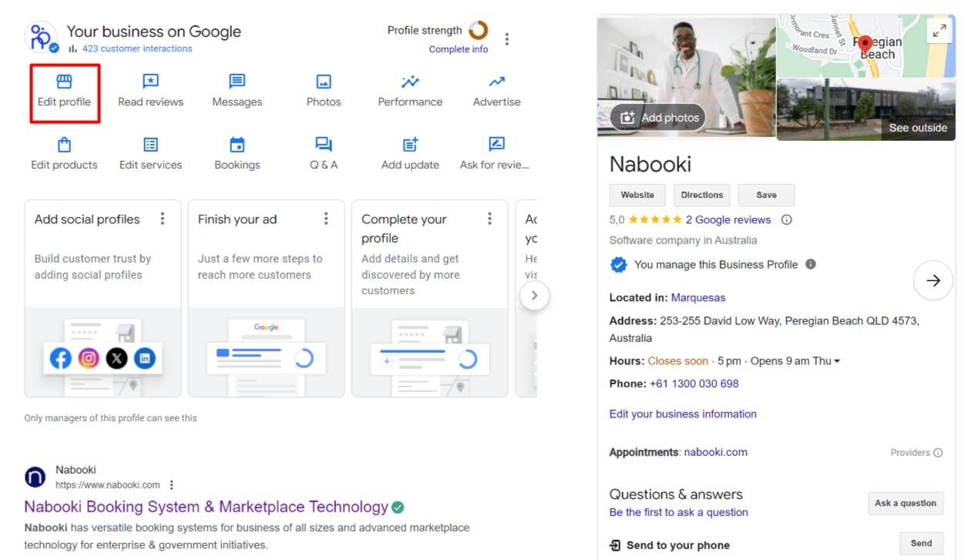The width and height of the screenshot is (965, 560).
Task: Click the info icon beside Google reviews
Action: [x=786, y=220]
